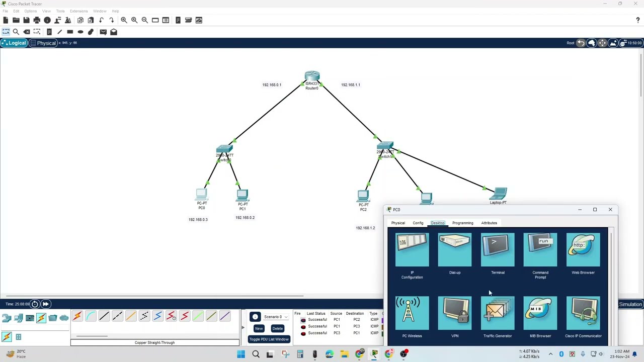Expand the PDU panel arrow
Viewport: 644px width, 362px height.
pyautogui.click(x=243, y=328)
